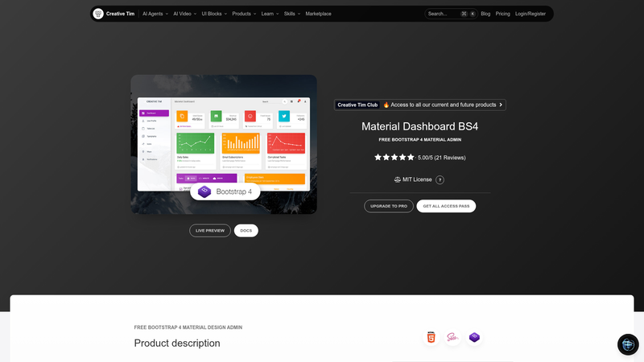Click 'Access to all our current and future products'
Viewport: 644px width, 362px height.
click(444, 105)
